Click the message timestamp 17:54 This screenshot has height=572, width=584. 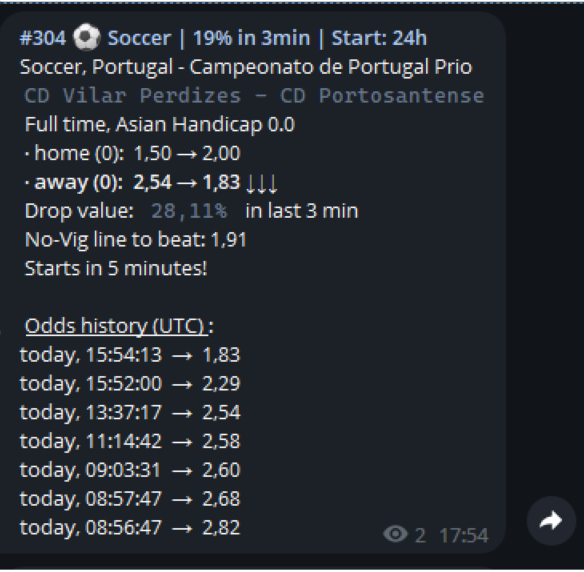click(464, 536)
